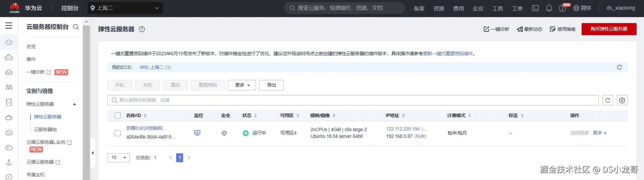
Task: Collapse the sidebar with the arrow handle
Action: click(93, 153)
